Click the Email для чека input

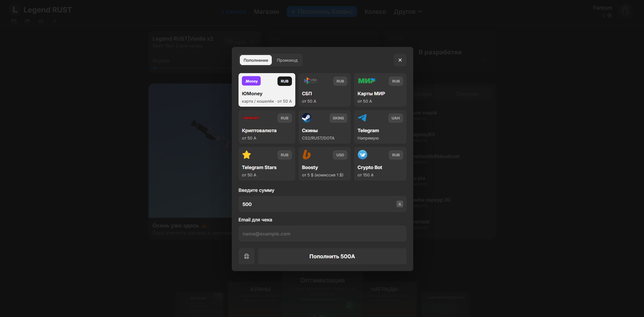coord(323,233)
